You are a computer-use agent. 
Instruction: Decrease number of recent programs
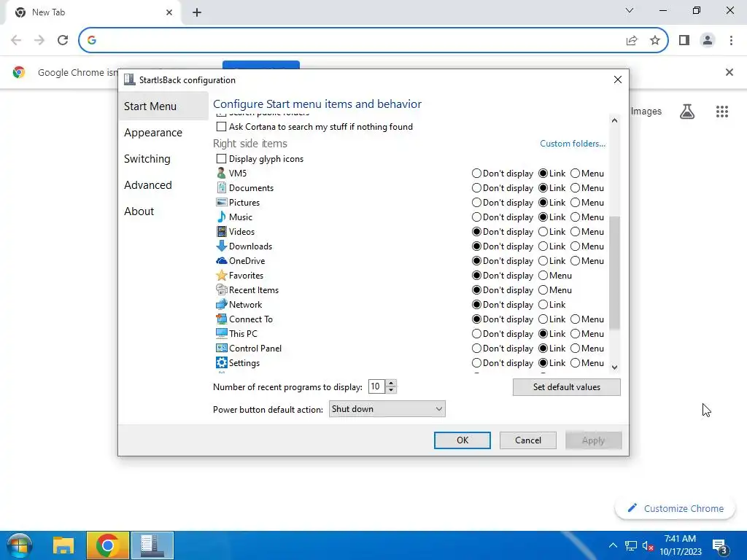tap(391, 390)
